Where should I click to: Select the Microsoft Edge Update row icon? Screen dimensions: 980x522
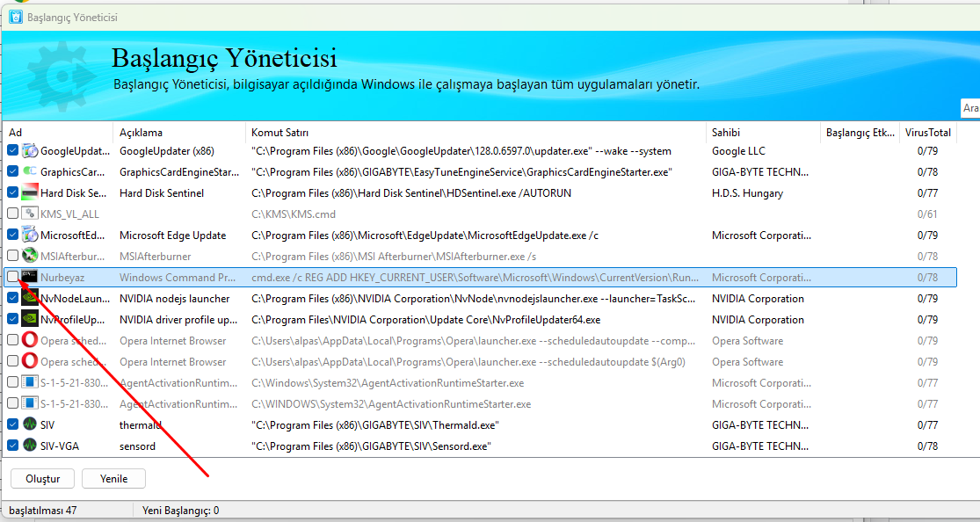[29, 235]
